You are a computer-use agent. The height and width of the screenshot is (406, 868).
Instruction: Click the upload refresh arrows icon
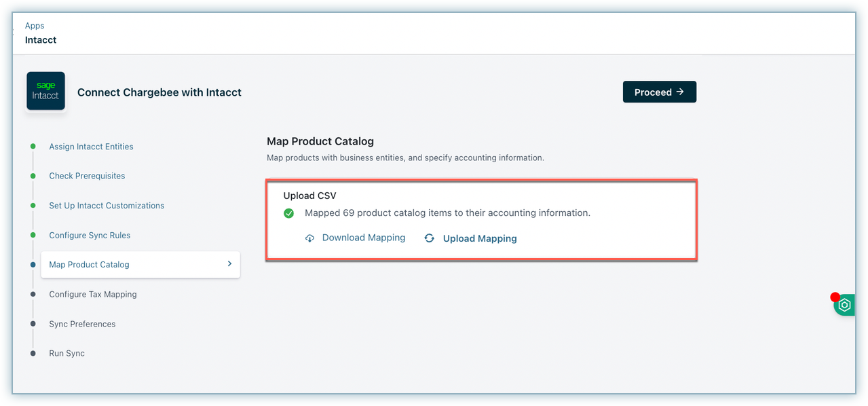(429, 238)
